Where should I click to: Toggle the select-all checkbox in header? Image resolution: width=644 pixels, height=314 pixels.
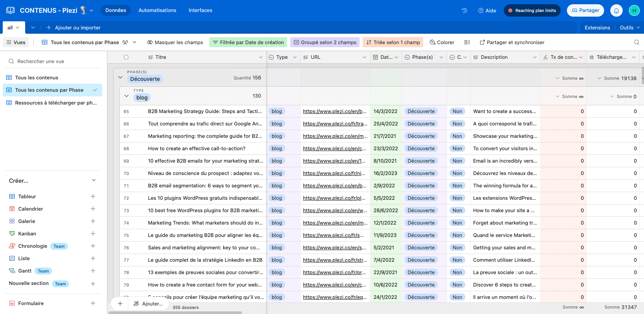[126, 57]
